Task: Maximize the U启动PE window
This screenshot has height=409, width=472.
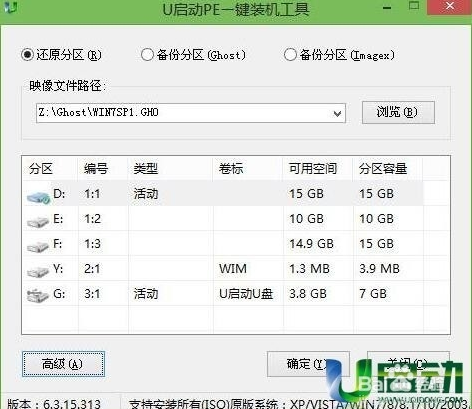Action: (x=414, y=6)
